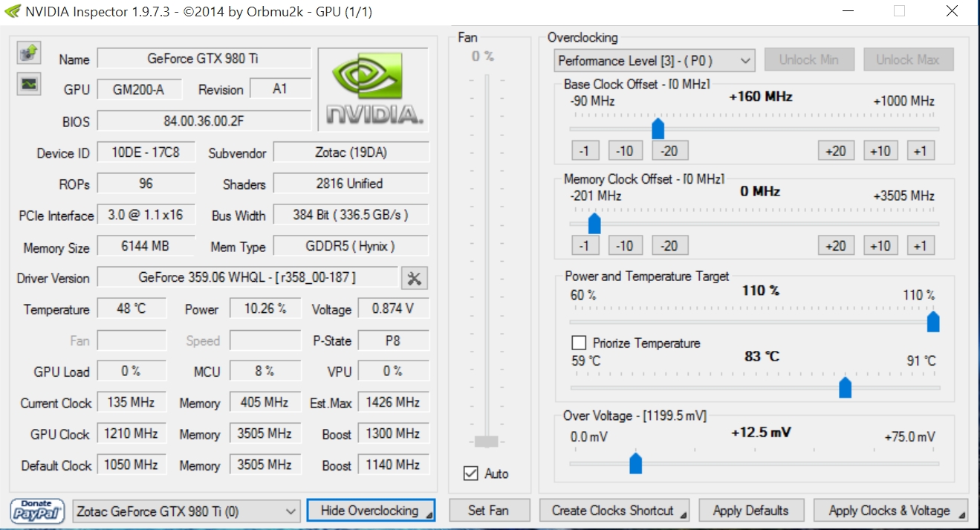The height and width of the screenshot is (530, 980).
Task: Close the NVIDIA Inspector window
Action: click(x=952, y=11)
